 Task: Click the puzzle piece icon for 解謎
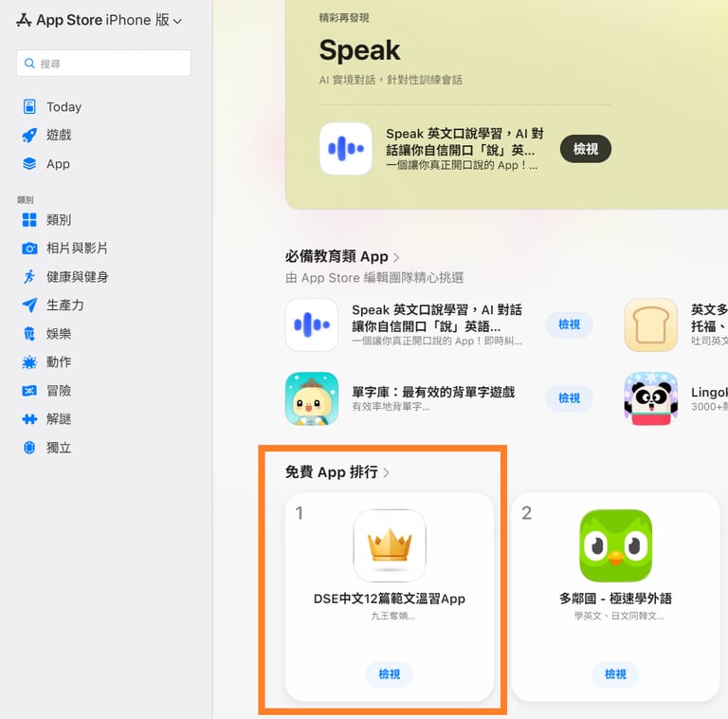point(29,419)
